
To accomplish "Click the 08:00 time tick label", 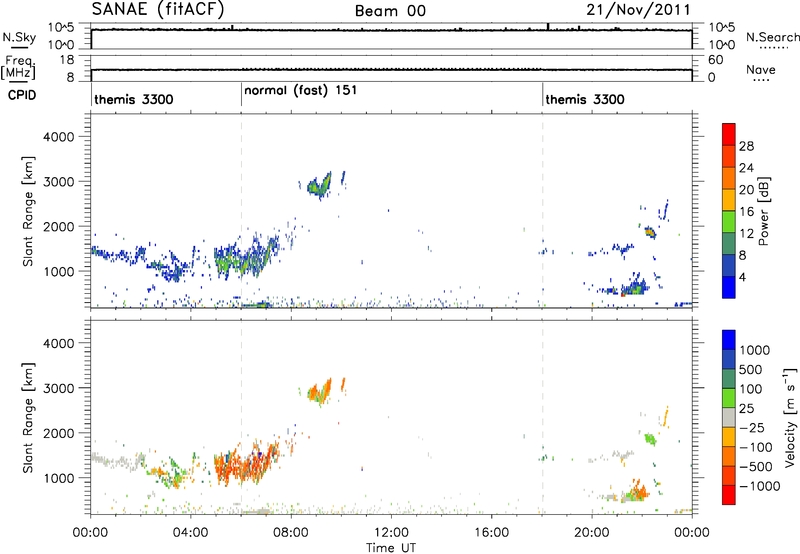I will point(291,533).
